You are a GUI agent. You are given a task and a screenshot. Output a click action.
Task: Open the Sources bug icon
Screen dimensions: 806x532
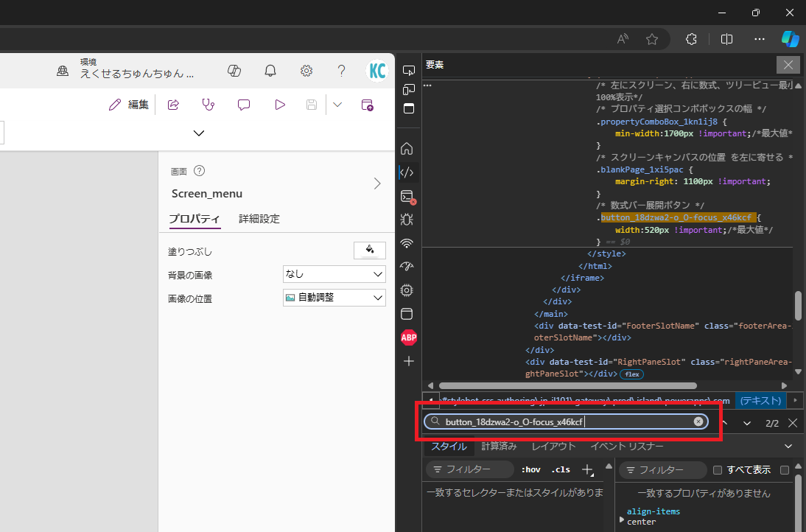click(407, 220)
